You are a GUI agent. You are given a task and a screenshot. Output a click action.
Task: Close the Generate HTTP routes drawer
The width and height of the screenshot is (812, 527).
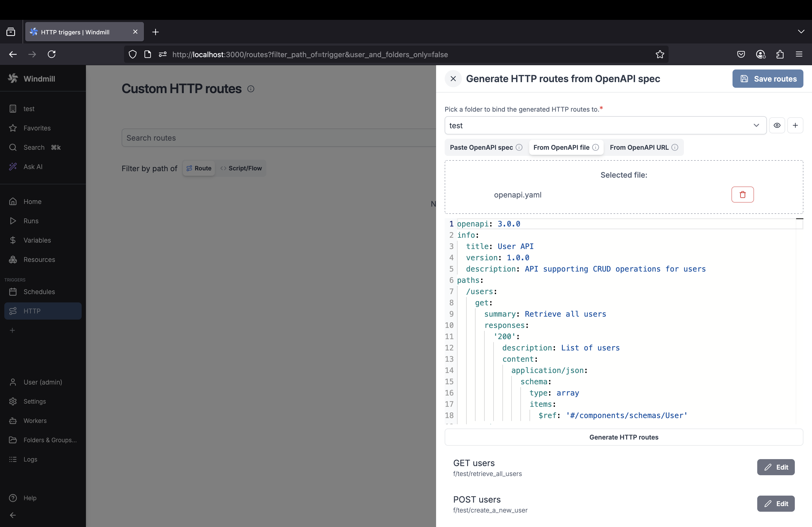pyautogui.click(x=453, y=79)
